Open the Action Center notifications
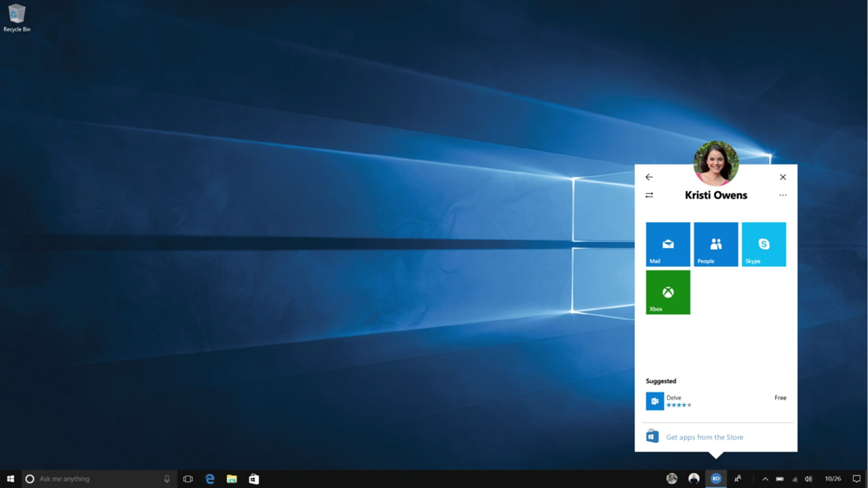 click(x=856, y=479)
